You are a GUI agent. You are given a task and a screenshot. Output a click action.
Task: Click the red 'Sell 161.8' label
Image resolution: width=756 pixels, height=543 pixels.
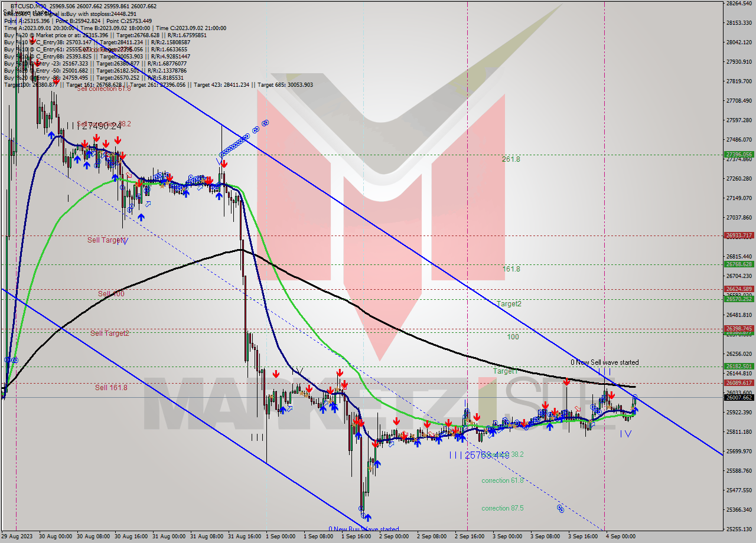pyautogui.click(x=111, y=387)
